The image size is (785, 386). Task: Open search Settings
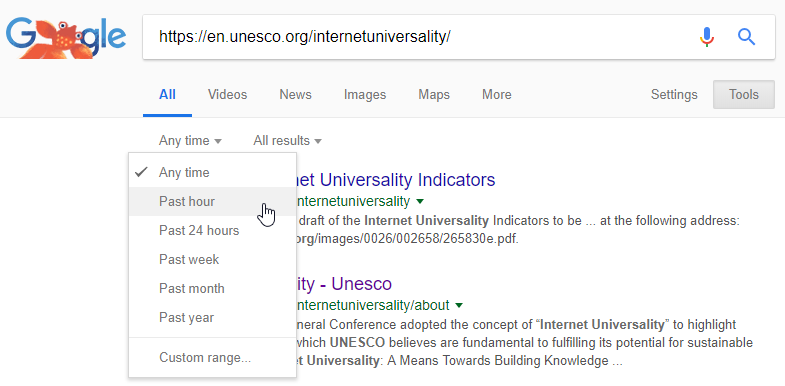pos(674,95)
